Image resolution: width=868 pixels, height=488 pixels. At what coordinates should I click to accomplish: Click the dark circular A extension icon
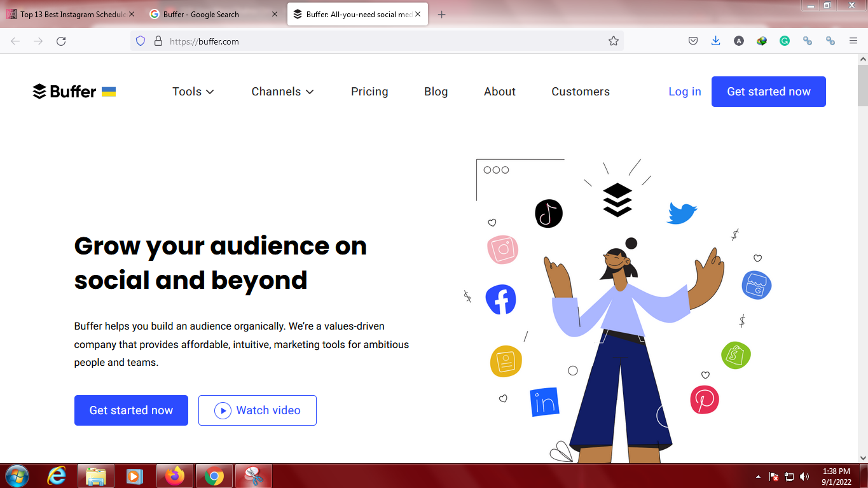[x=738, y=41]
